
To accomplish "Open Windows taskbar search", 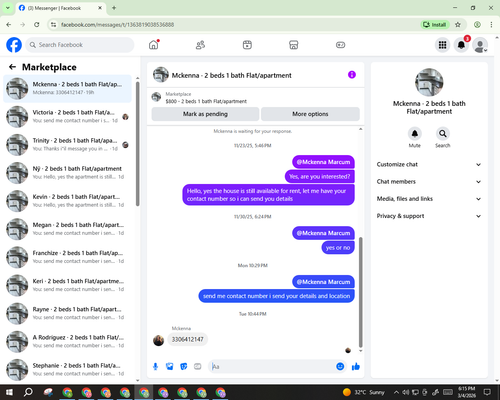I will pos(28,392).
